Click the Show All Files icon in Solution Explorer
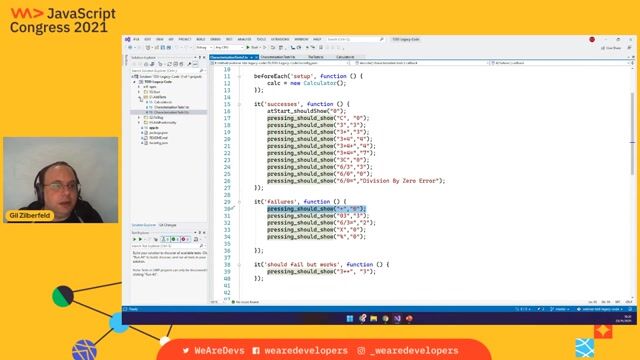 182,64
